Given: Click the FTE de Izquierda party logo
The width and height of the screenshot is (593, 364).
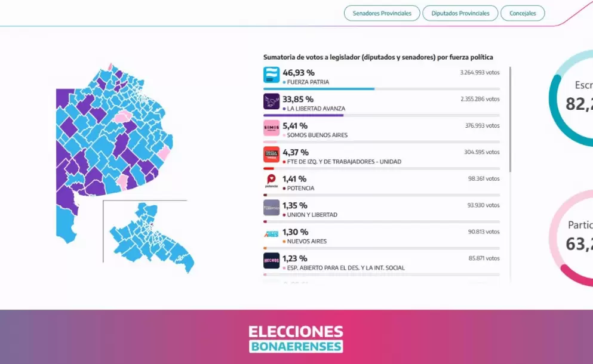Looking at the screenshot, I should tap(272, 155).
